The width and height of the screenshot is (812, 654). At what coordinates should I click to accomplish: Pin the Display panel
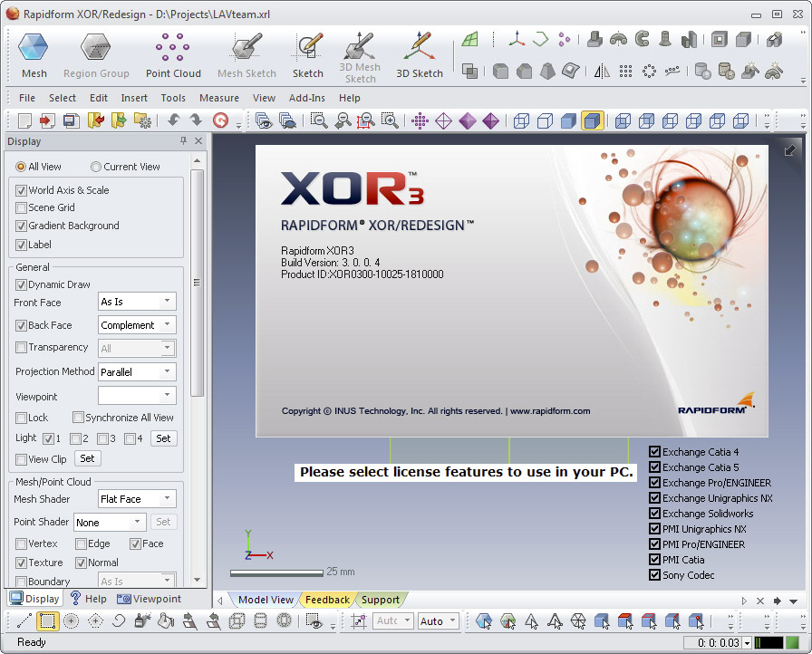(x=183, y=140)
